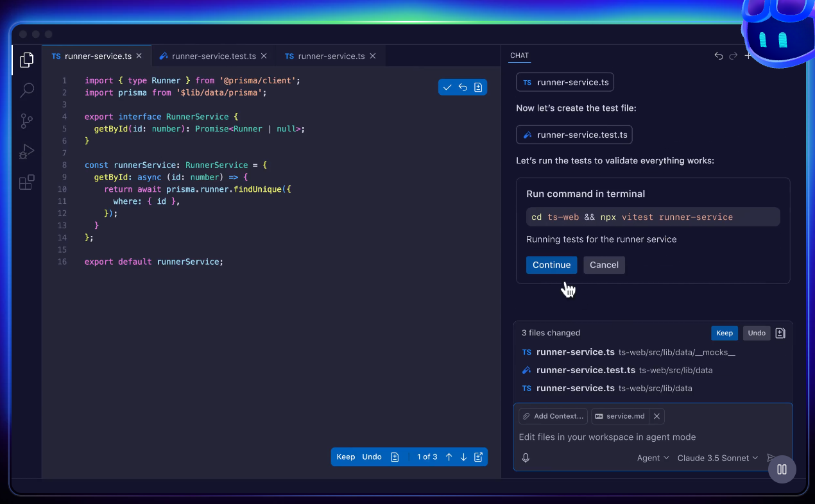815x504 pixels.
Task: Open the Claude 3.5 Sonnet model dropdown
Action: pyautogui.click(x=717, y=458)
